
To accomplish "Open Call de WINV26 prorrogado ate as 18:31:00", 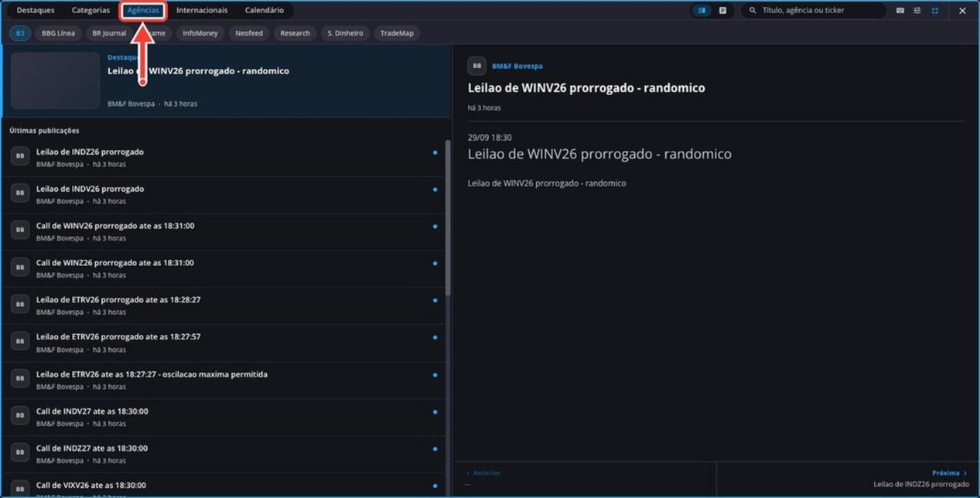I will (x=223, y=231).
